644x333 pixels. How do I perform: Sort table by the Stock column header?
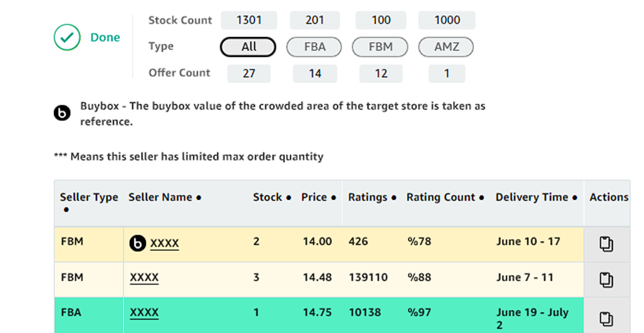click(271, 197)
